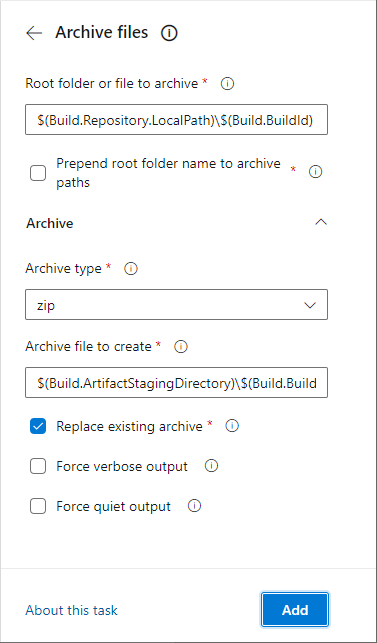
Task: Open the About this task link
Action: pos(71,610)
